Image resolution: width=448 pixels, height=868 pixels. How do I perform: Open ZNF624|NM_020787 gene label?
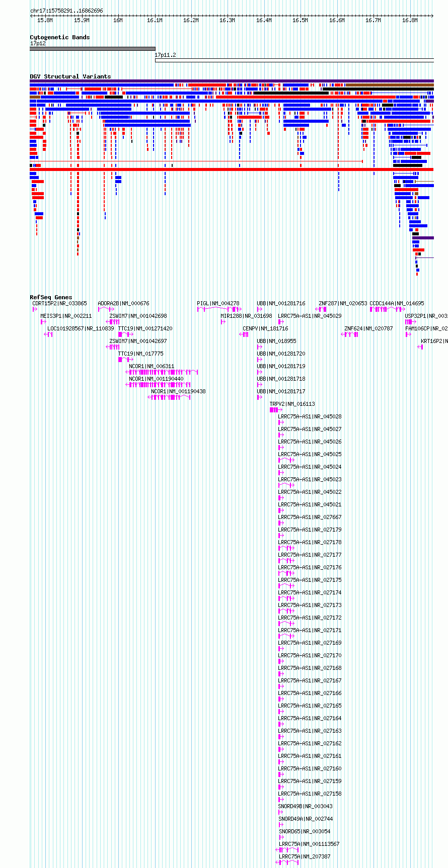tap(368, 328)
